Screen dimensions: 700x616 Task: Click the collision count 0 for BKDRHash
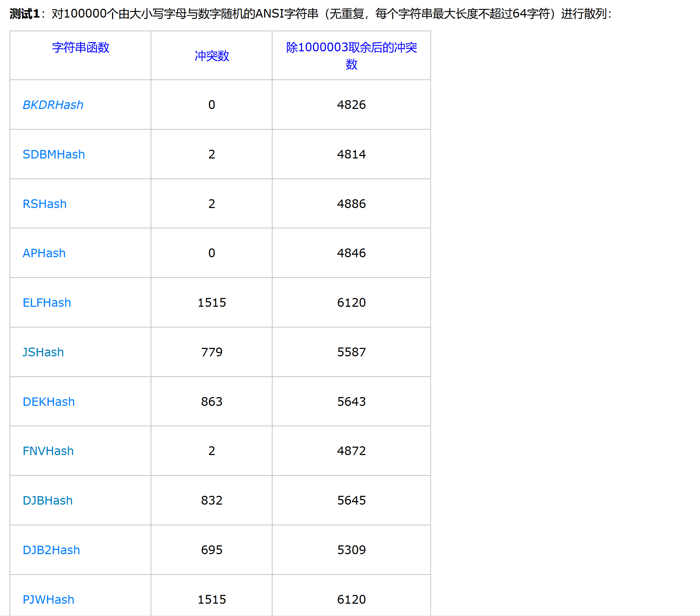pos(212,105)
